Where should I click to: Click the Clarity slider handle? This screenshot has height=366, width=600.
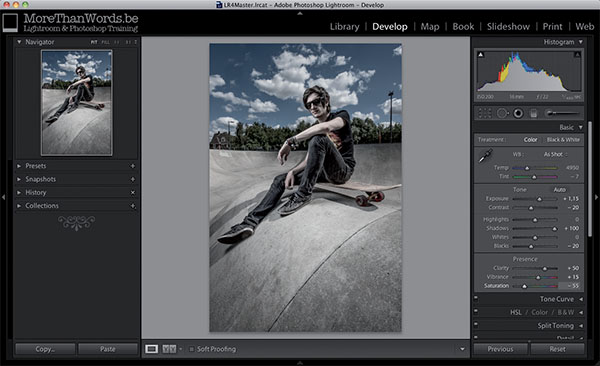tap(545, 268)
